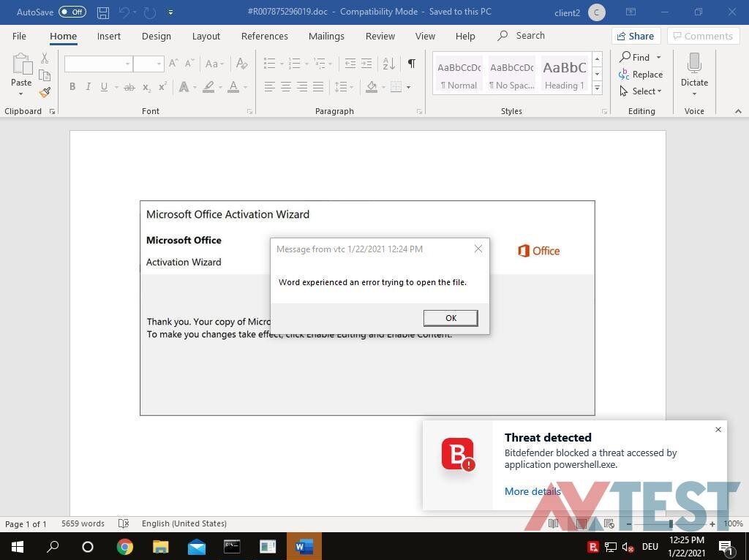Image resolution: width=749 pixels, height=560 pixels.
Task: Open the font name dropdown
Action: pyautogui.click(x=127, y=64)
